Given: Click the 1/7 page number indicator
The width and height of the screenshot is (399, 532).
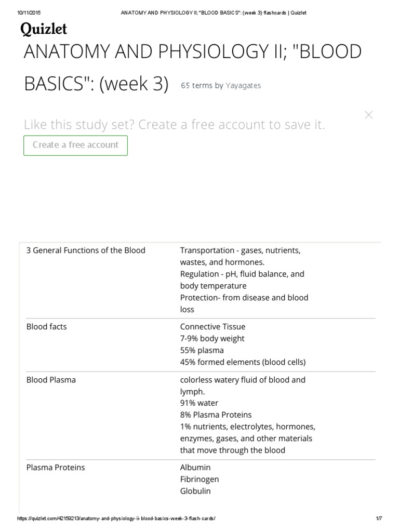Looking at the screenshot, I should pyautogui.click(x=378, y=519).
